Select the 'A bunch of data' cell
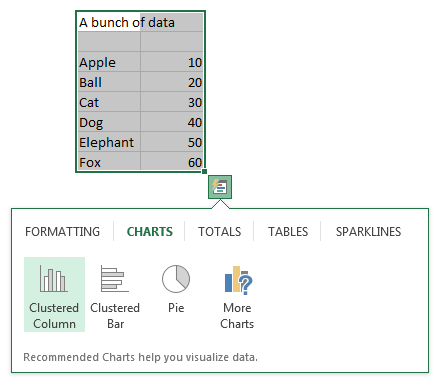The width and height of the screenshot is (439, 387). click(109, 22)
